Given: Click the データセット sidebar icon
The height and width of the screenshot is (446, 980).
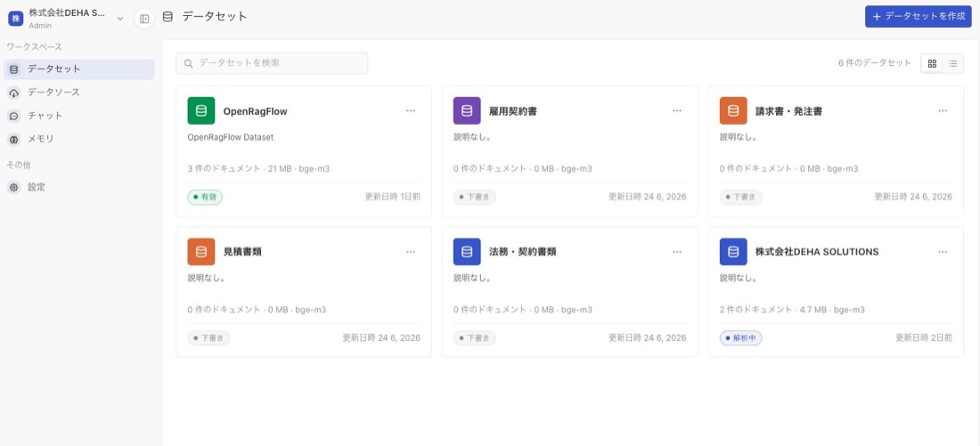Looking at the screenshot, I should [x=13, y=69].
